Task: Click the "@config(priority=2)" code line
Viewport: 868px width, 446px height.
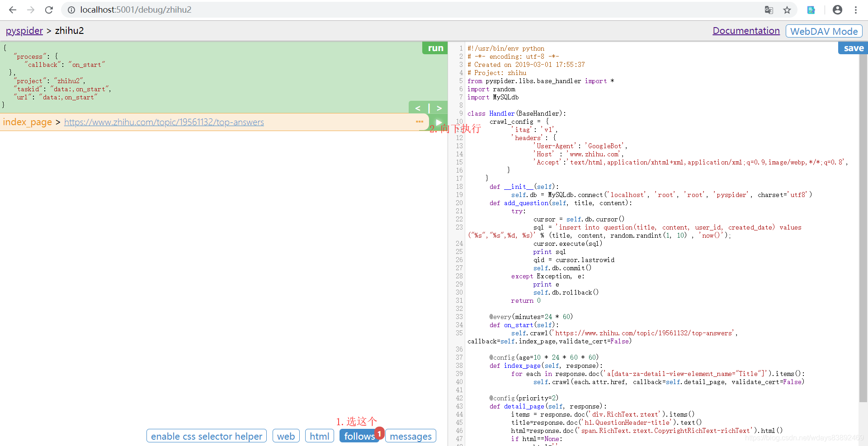Action: 524,398
